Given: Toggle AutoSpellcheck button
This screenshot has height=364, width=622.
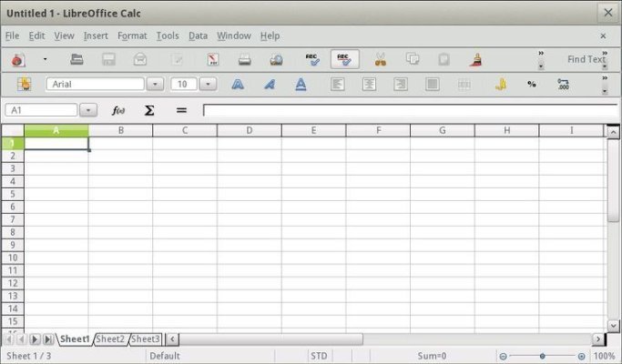Looking at the screenshot, I should [345, 59].
